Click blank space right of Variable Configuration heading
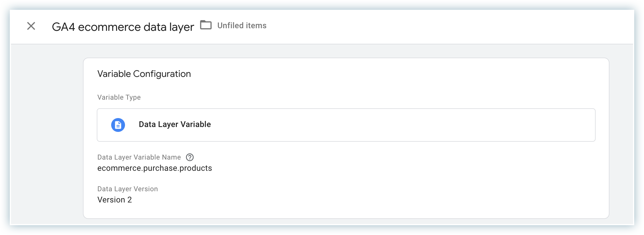This screenshot has height=235, width=644. pos(374,74)
